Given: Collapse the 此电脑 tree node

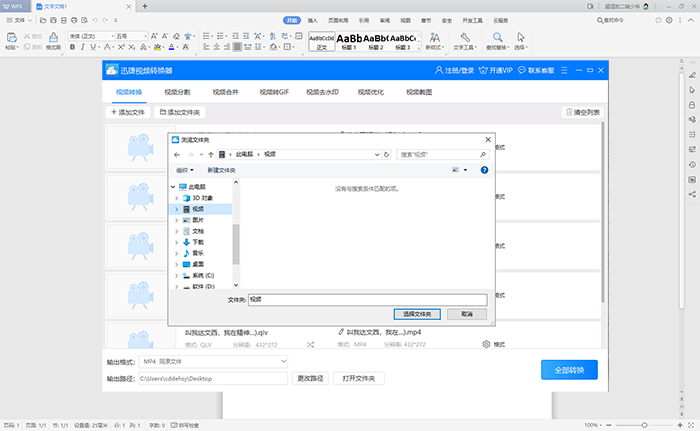Looking at the screenshot, I should tap(173, 187).
